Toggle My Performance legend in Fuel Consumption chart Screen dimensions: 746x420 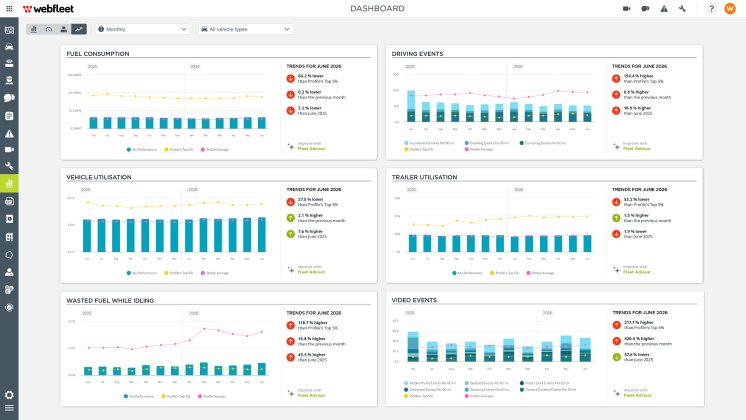tap(142, 149)
